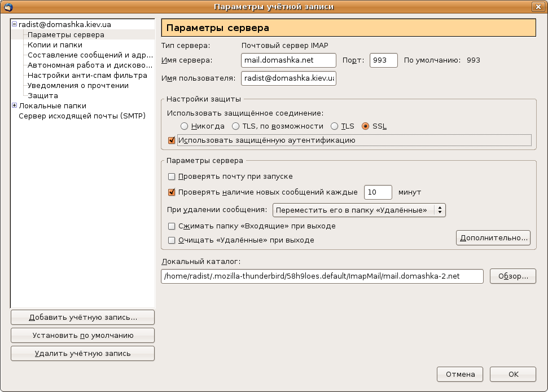The height and width of the screenshot is (392, 548).
Task: Click the Thunderbird icon in title bar
Action: 7,7
